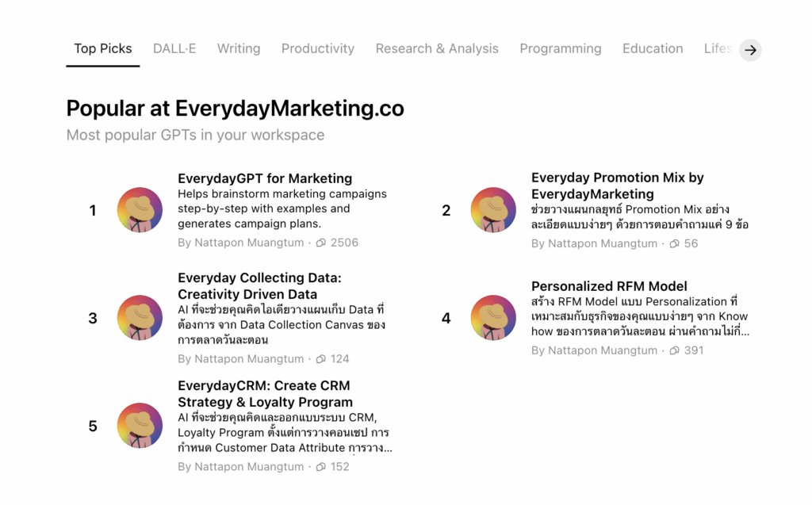Click the conversation icon beside 391
Image resolution: width=812 pixels, height=505 pixels.
pos(674,350)
